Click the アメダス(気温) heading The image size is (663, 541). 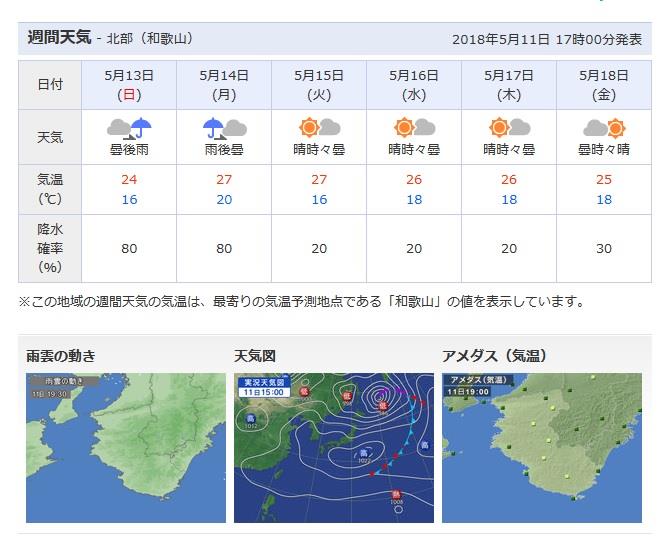(x=494, y=356)
